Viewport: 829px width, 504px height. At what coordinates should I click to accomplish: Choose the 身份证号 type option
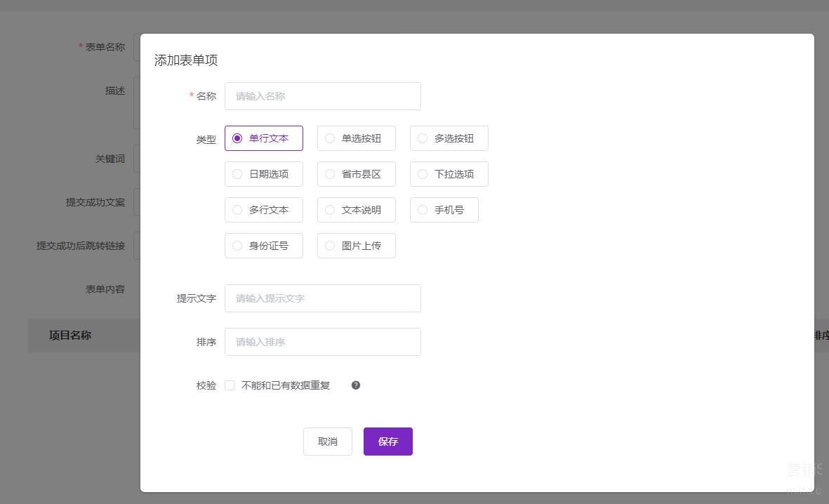(x=264, y=246)
